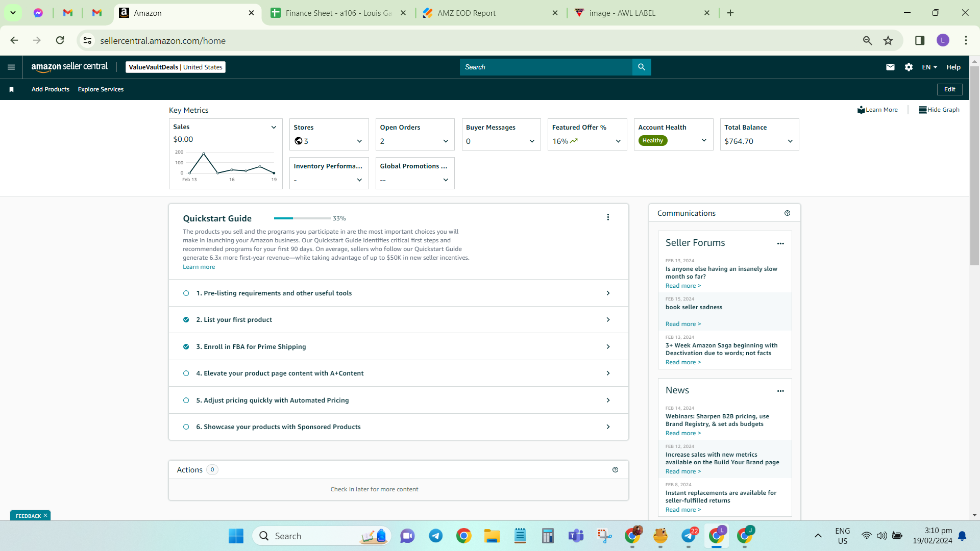
Task: Click the bookmark flag icon
Action: tap(11, 89)
